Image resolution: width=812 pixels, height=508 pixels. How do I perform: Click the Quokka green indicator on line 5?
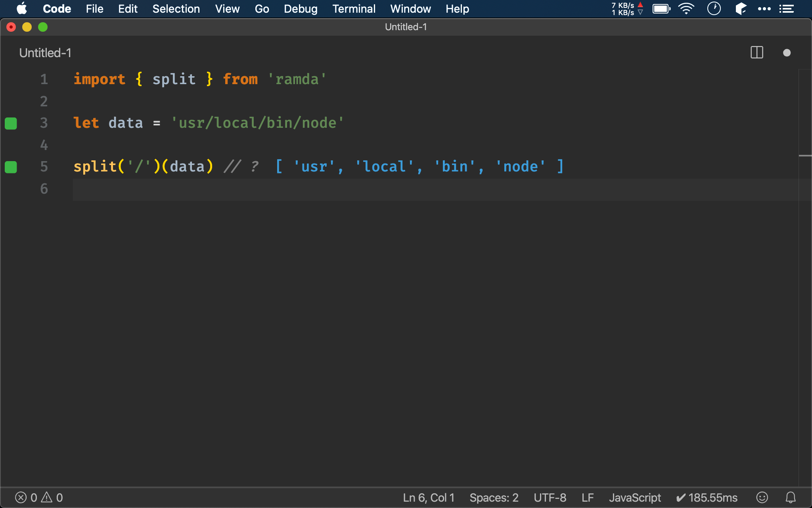click(11, 167)
